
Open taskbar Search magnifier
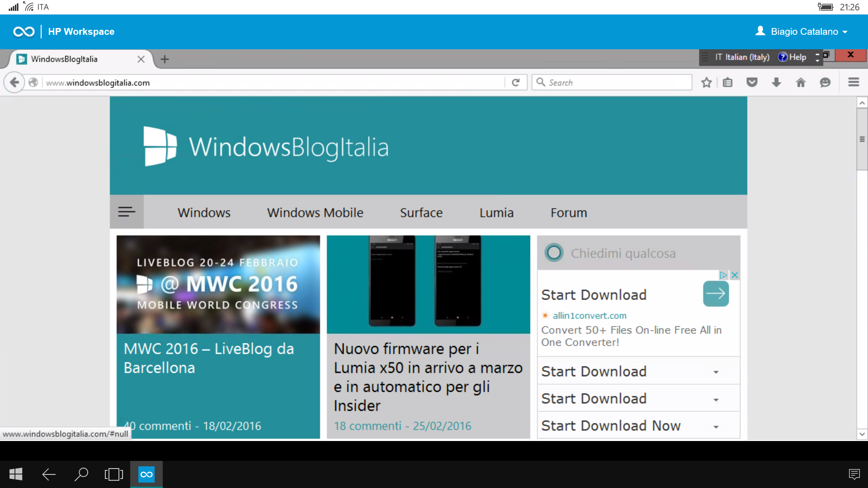point(81,474)
